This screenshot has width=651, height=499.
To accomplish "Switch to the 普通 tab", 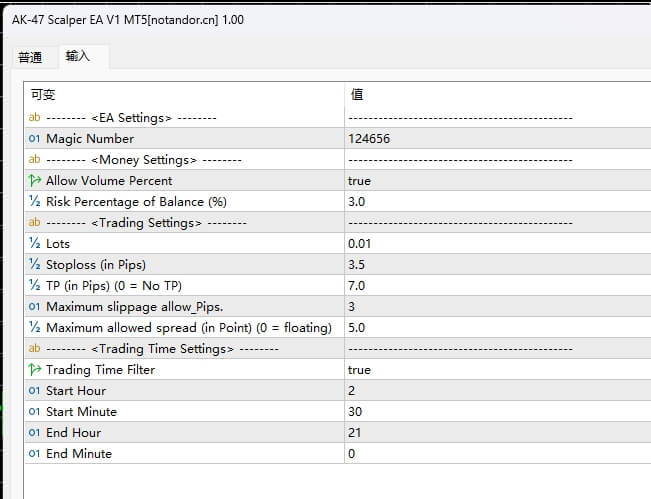I will (x=30, y=57).
